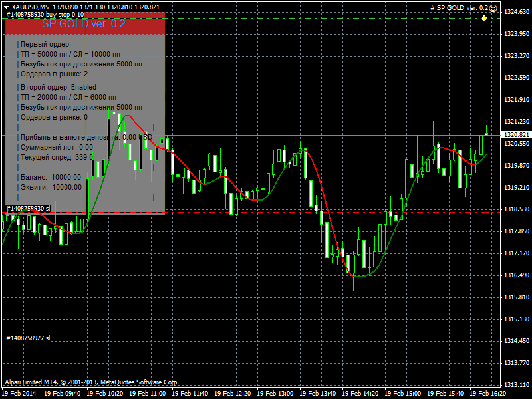532x399 pixels.
Task: Click the yellow buy stop order arrow marker
Action: click(485, 19)
